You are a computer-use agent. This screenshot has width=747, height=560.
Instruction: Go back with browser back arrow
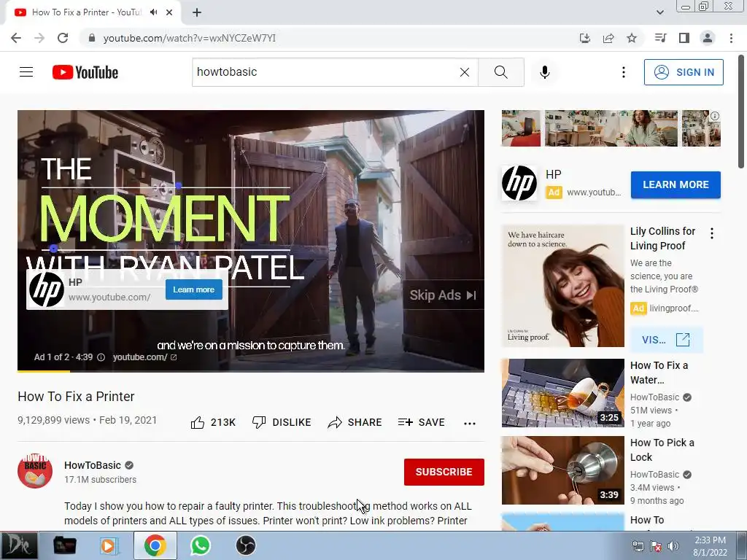(16, 38)
